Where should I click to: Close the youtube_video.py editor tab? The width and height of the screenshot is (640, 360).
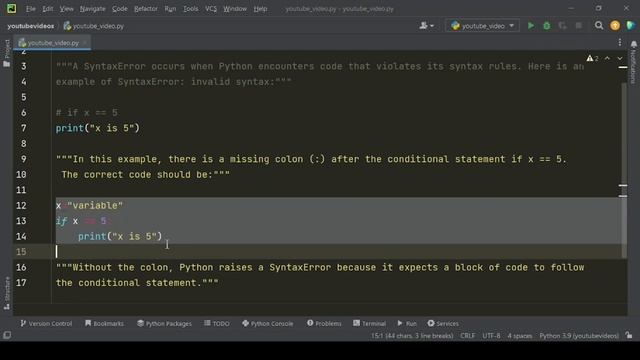(85, 43)
